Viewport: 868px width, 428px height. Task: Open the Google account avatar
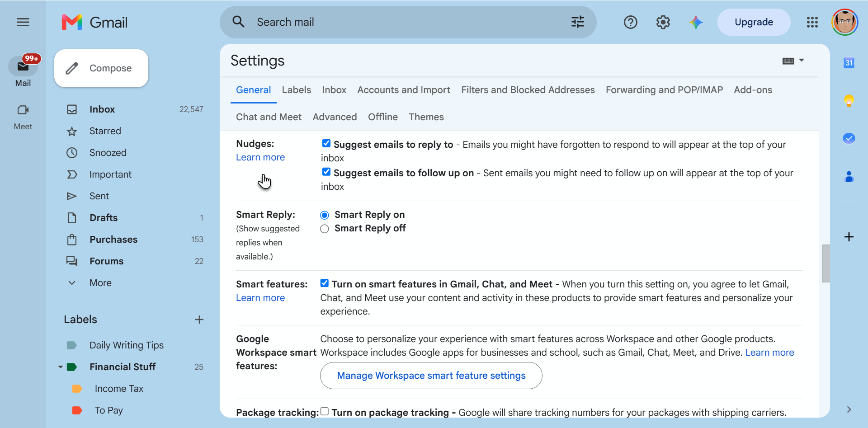844,22
